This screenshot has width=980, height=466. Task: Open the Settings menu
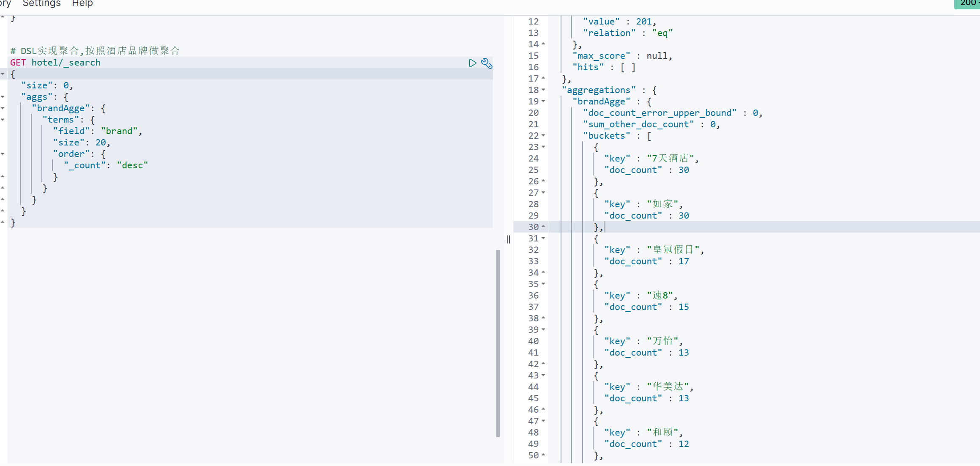pyautogui.click(x=41, y=3)
